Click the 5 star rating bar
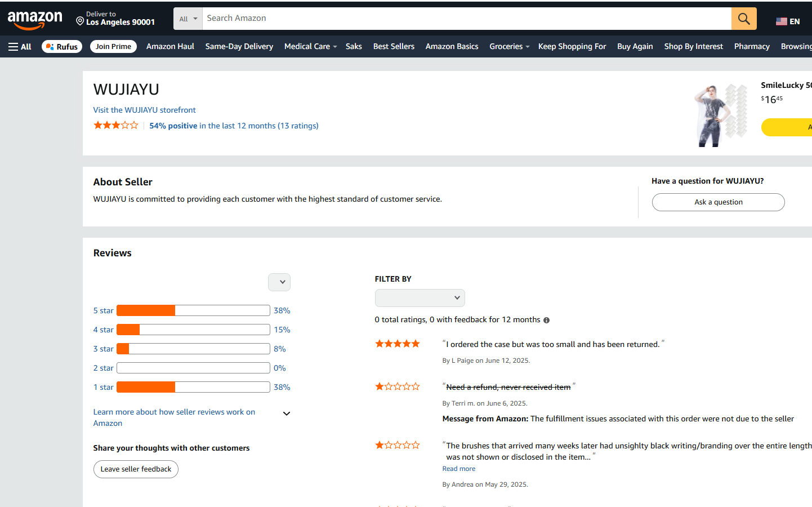Screen dimensions: 812x507 (x=193, y=310)
